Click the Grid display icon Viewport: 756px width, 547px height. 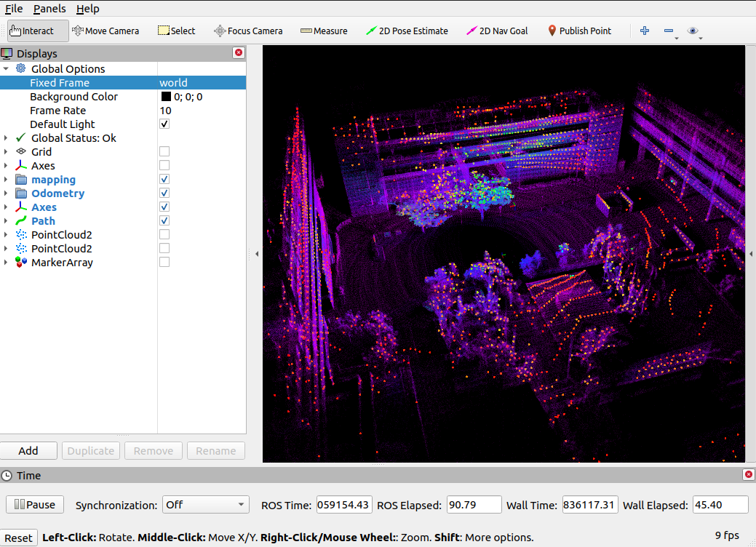click(20, 151)
